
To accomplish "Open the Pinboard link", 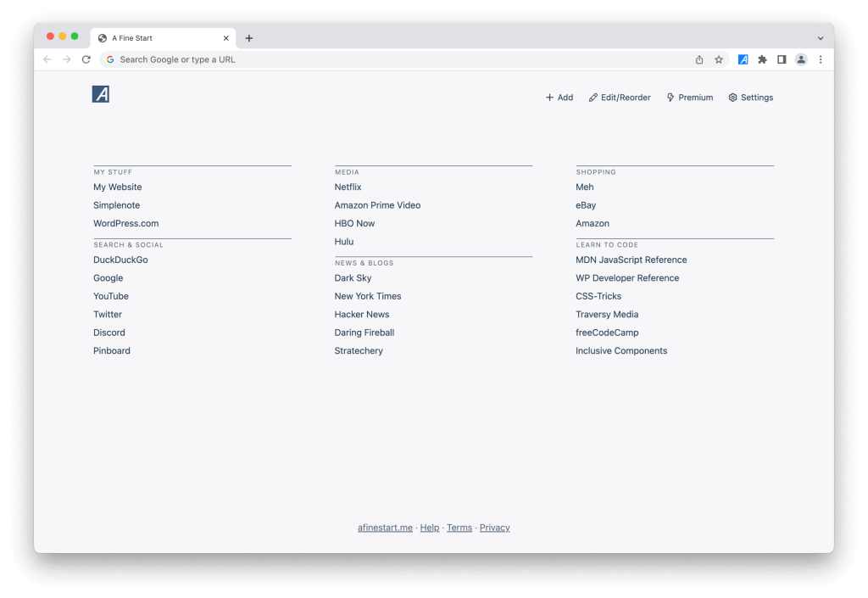I will pyautogui.click(x=111, y=351).
